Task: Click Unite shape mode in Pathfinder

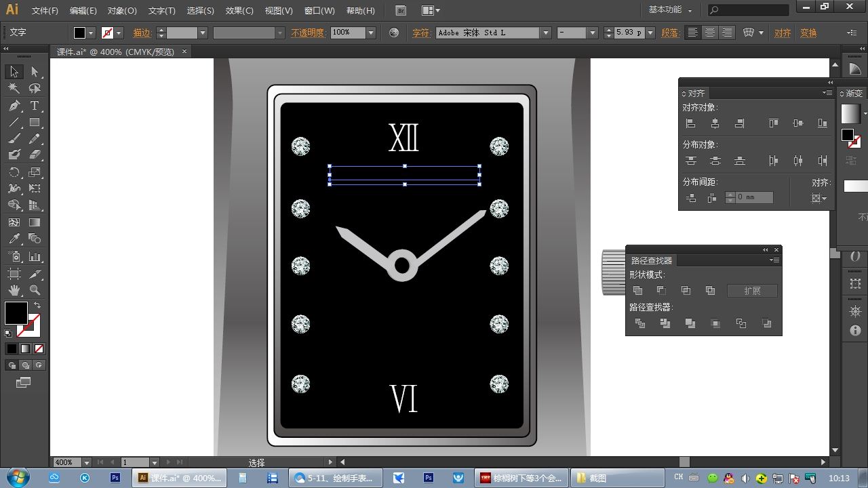Action: [x=637, y=291]
